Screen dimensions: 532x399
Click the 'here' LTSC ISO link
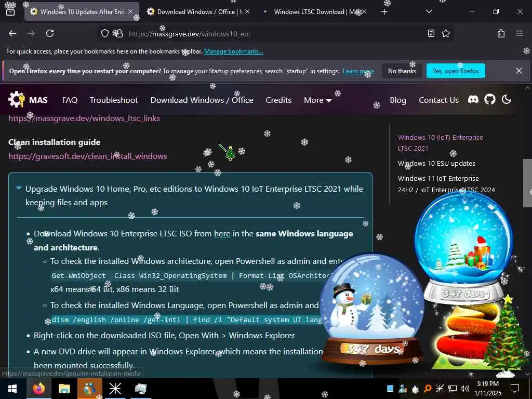pos(222,233)
